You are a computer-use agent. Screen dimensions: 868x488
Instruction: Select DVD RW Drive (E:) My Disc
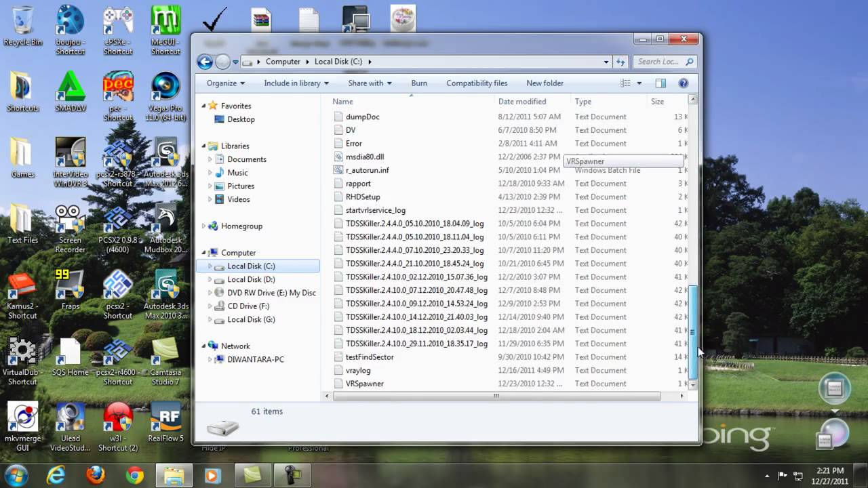271,293
